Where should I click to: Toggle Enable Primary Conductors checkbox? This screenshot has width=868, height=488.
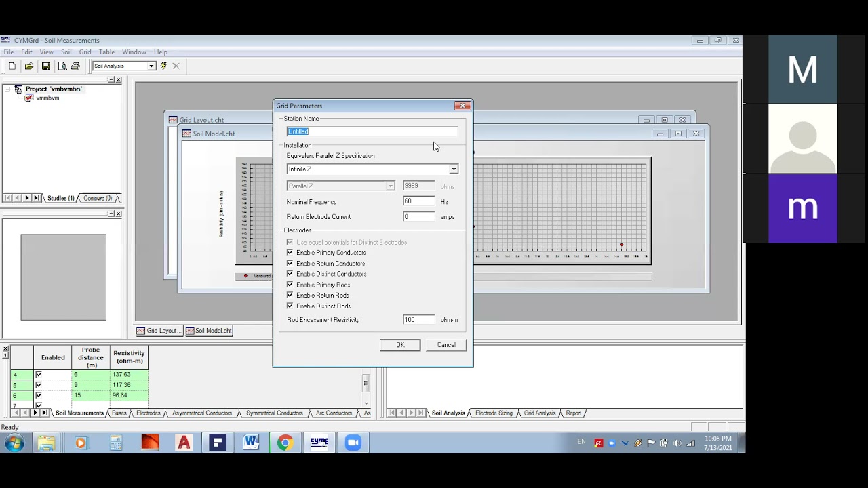290,253
